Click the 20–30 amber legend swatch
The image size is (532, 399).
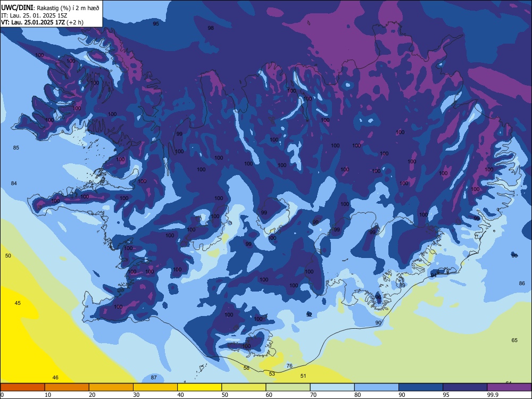(x=111, y=387)
